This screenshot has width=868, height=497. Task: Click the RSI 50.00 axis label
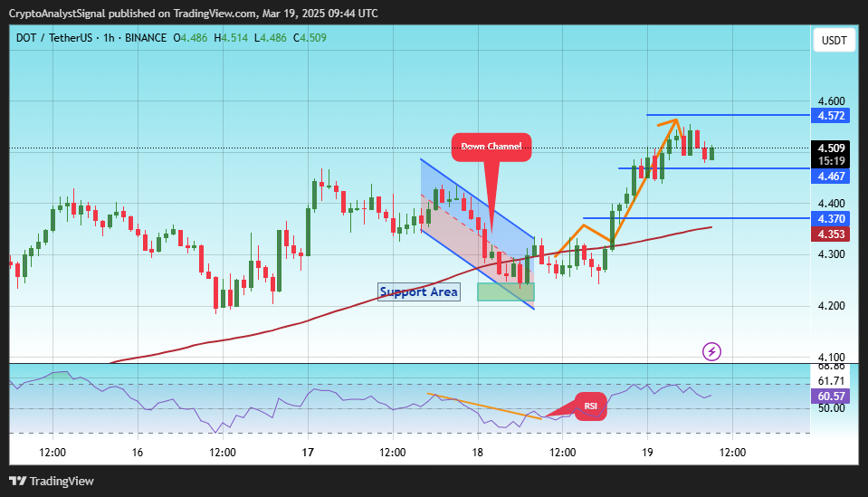point(832,408)
